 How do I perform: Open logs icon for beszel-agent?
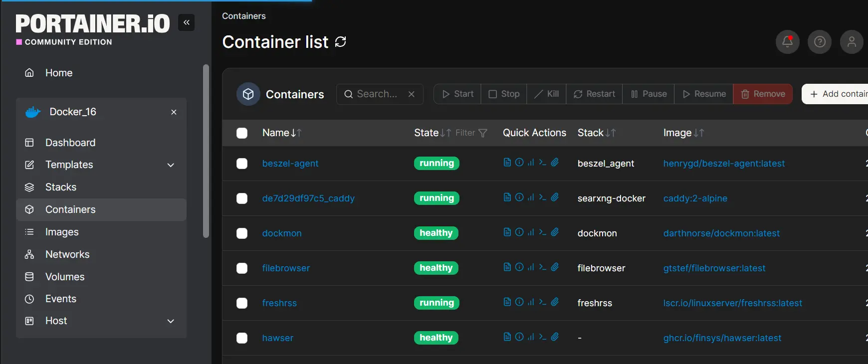pyautogui.click(x=507, y=162)
